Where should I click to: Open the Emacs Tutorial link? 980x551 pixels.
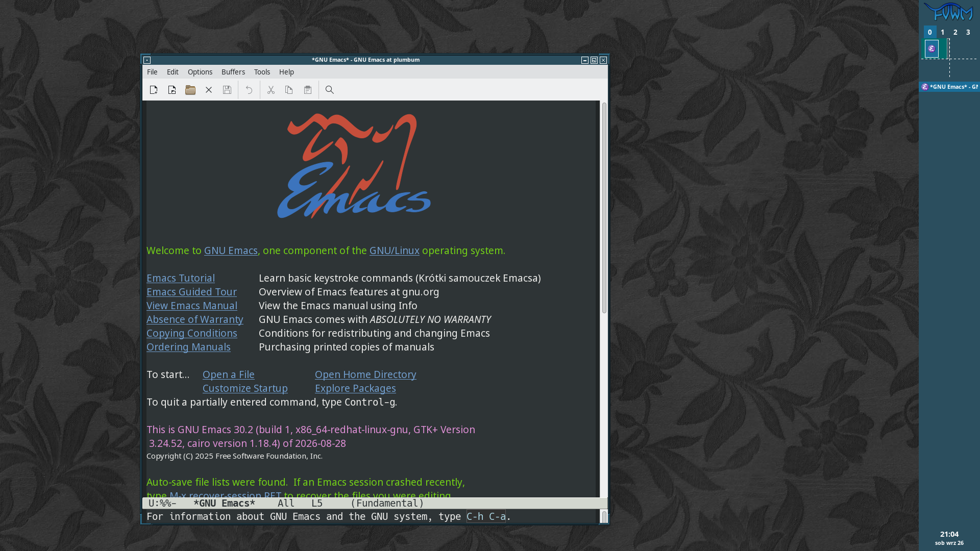click(181, 278)
